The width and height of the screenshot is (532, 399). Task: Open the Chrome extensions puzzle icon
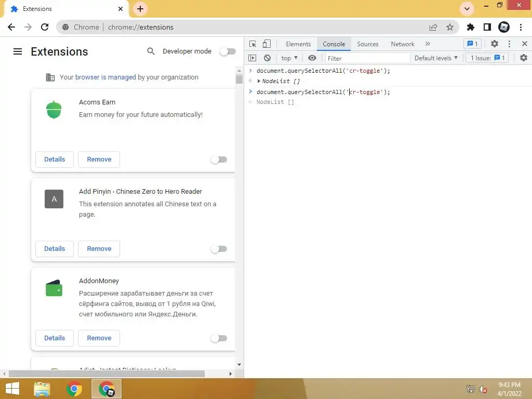pos(471,27)
